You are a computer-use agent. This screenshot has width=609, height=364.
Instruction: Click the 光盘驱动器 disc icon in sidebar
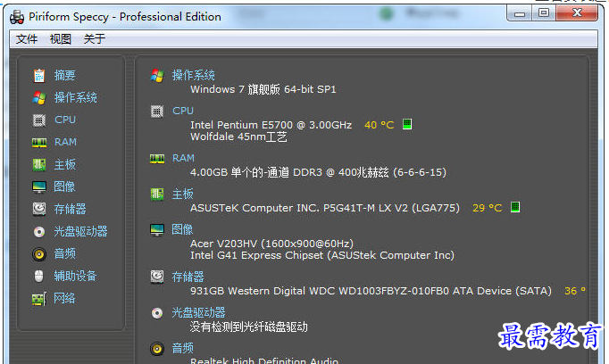pos(38,232)
